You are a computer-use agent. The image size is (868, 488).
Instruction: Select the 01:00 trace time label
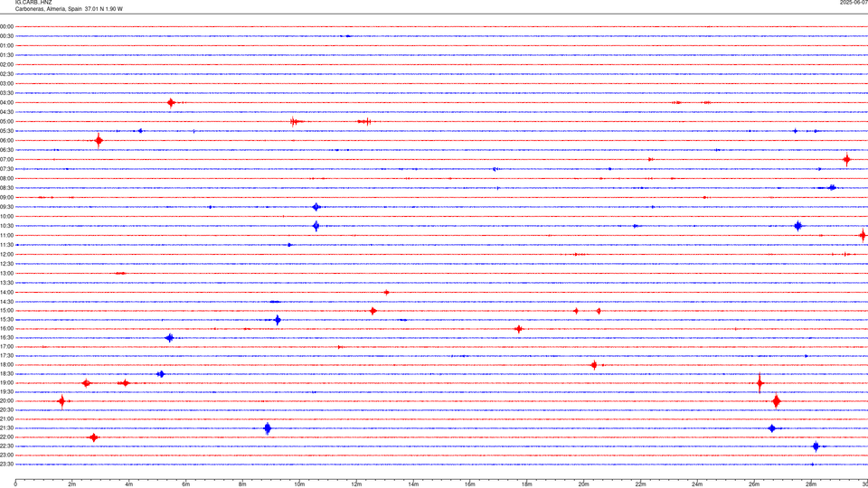6,45
